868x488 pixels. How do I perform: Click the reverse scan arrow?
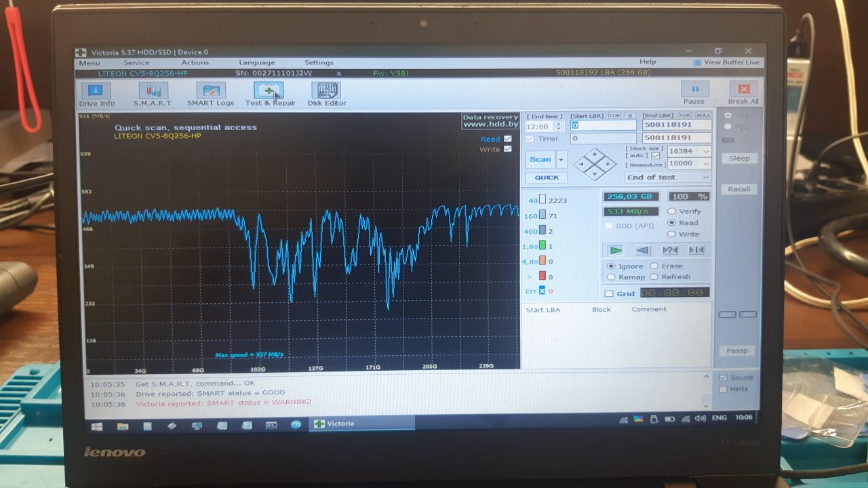(642, 250)
